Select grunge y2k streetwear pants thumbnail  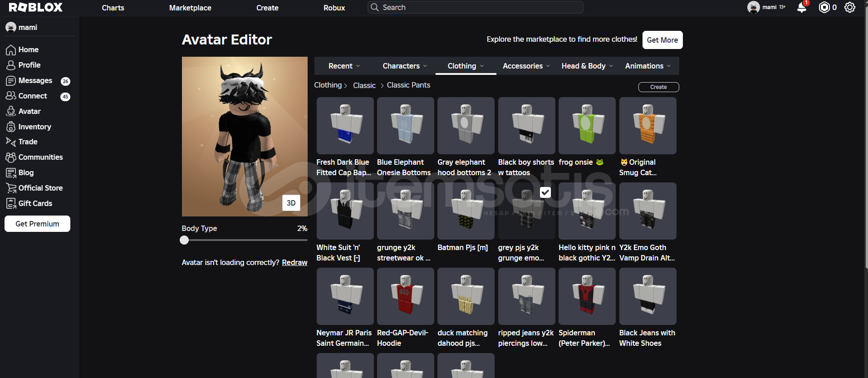(406, 211)
